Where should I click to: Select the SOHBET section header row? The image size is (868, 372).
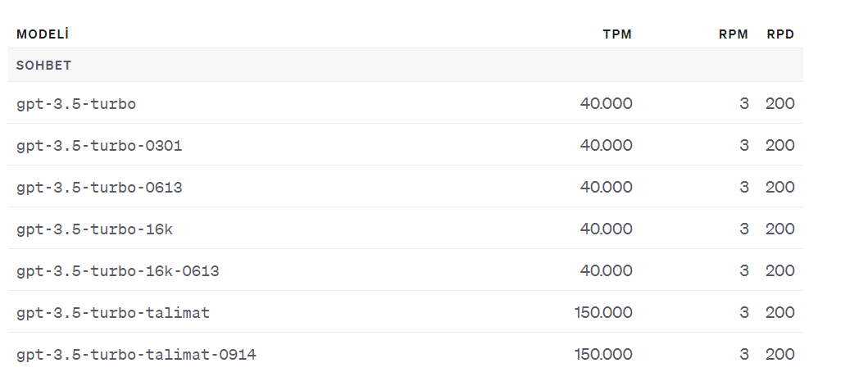pyautogui.click(x=405, y=66)
